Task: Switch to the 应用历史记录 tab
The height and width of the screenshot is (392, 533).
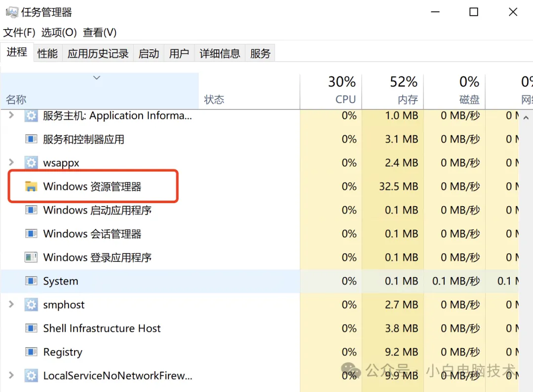Action: 98,53
